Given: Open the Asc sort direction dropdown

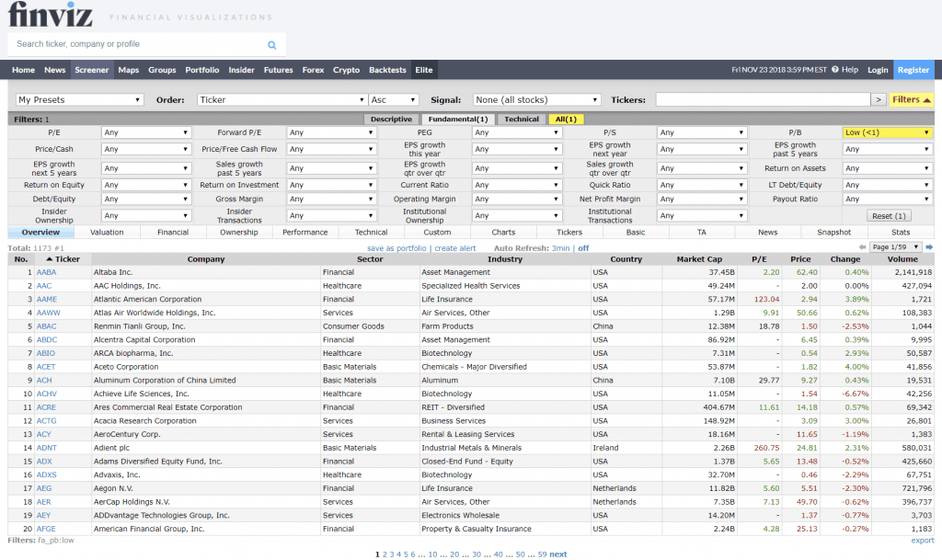Looking at the screenshot, I should [394, 99].
